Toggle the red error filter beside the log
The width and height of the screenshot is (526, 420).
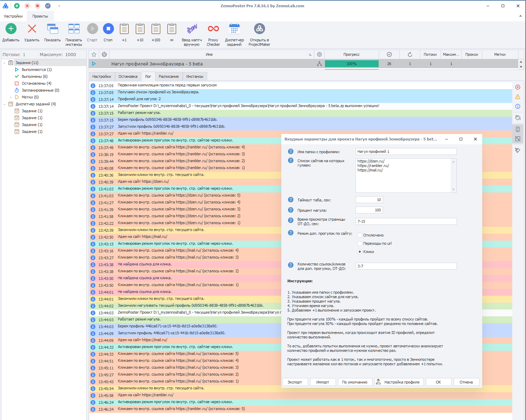point(518,87)
